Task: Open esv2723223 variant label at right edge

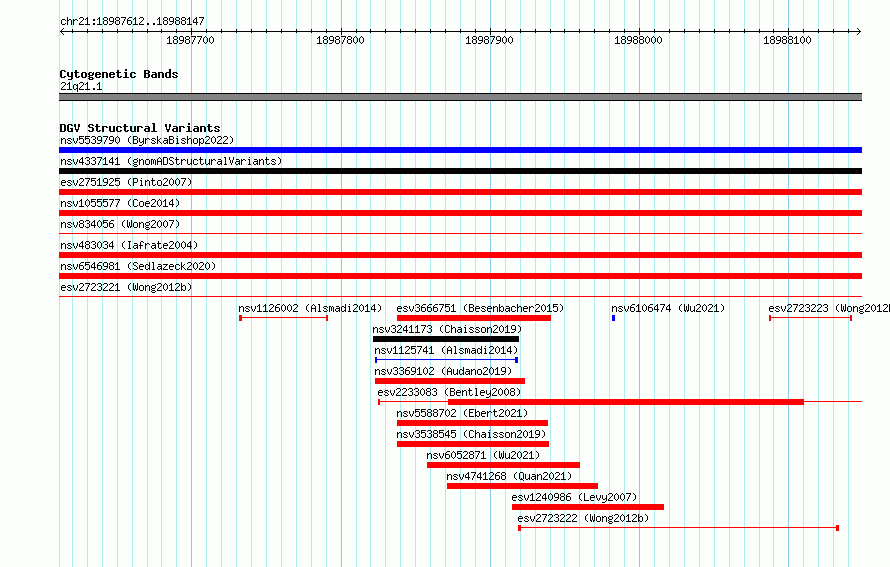Action: (829, 308)
